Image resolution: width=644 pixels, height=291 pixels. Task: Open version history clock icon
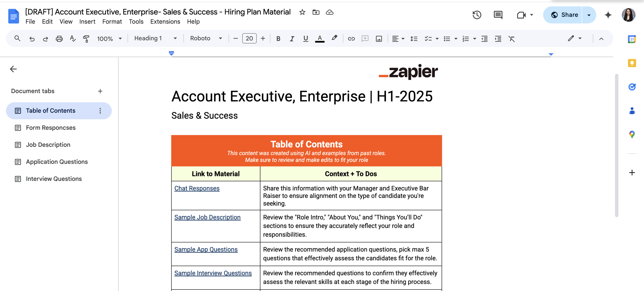pos(477,15)
